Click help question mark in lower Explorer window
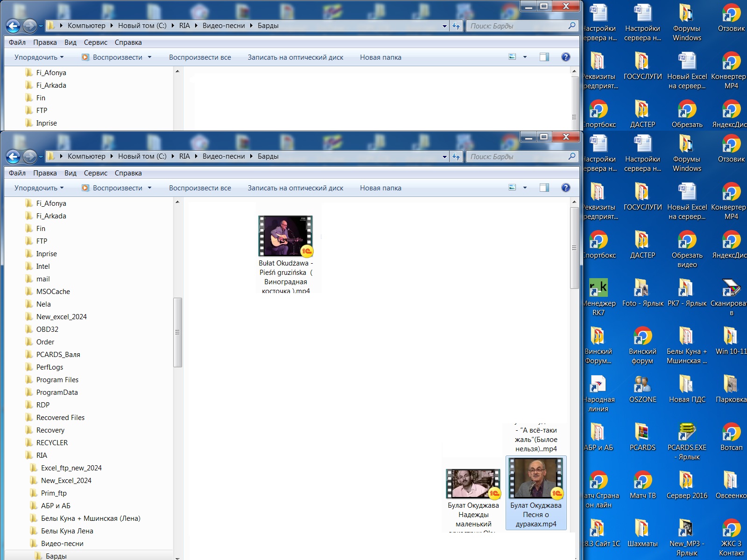This screenshot has height=560, width=747. coord(565,188)
